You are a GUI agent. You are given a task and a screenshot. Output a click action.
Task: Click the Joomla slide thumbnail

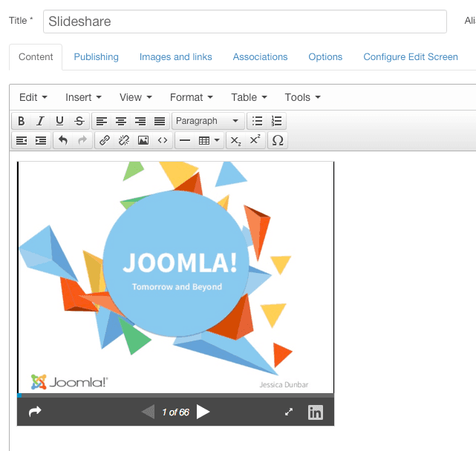[176, 277]
